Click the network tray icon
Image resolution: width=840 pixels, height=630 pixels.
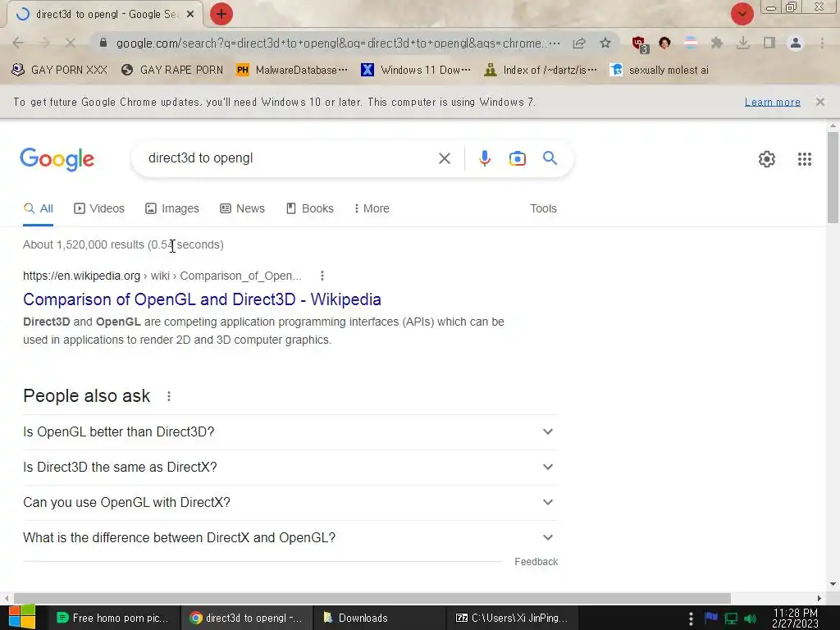point(731,619)
